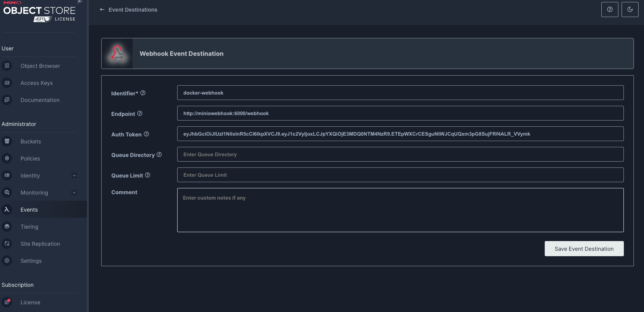Open Tiering menu item

click(x=29, y=227)
